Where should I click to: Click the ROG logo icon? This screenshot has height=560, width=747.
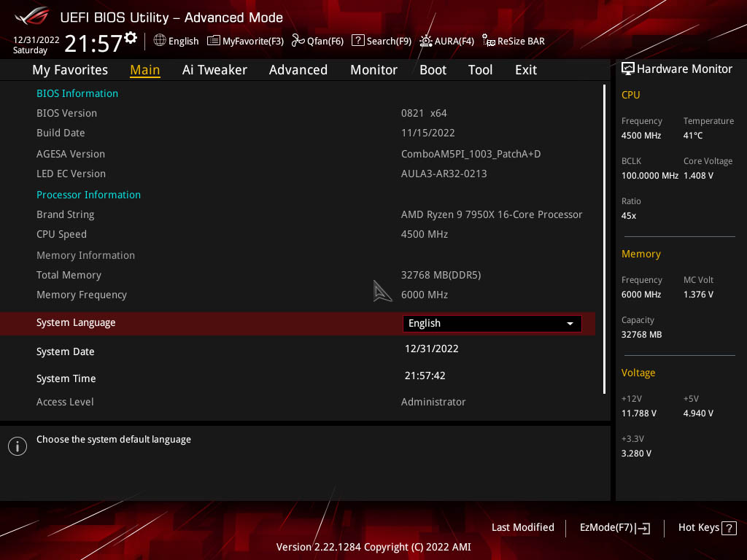(31, 16)
